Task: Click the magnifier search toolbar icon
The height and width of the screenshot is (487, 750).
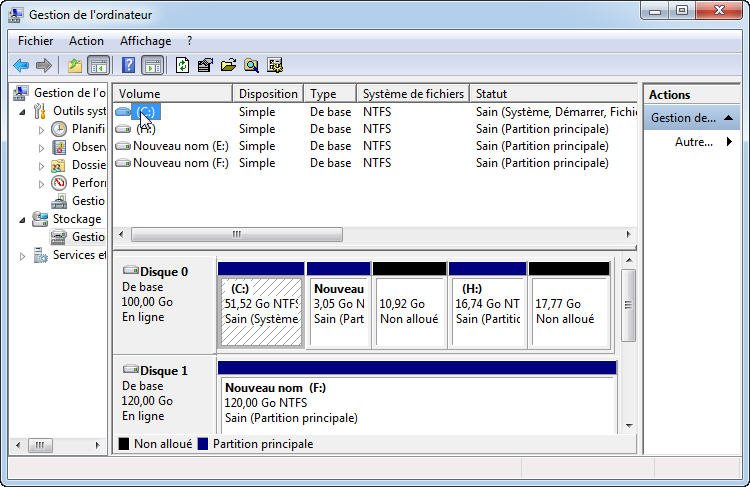Action: tap(251, 65)
